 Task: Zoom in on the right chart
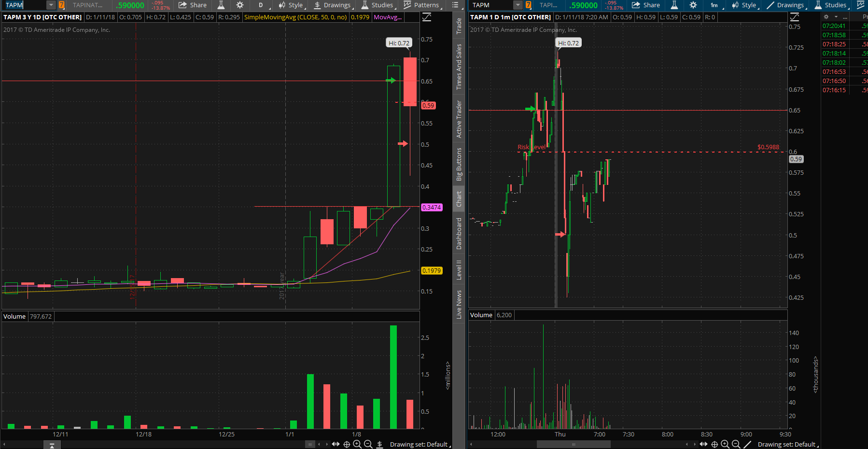tap(725, 444)
